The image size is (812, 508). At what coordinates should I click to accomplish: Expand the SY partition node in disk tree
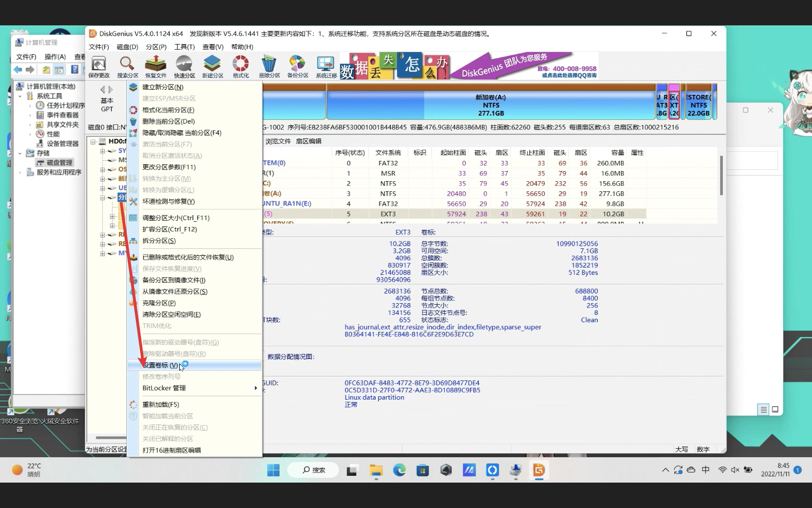103,151
